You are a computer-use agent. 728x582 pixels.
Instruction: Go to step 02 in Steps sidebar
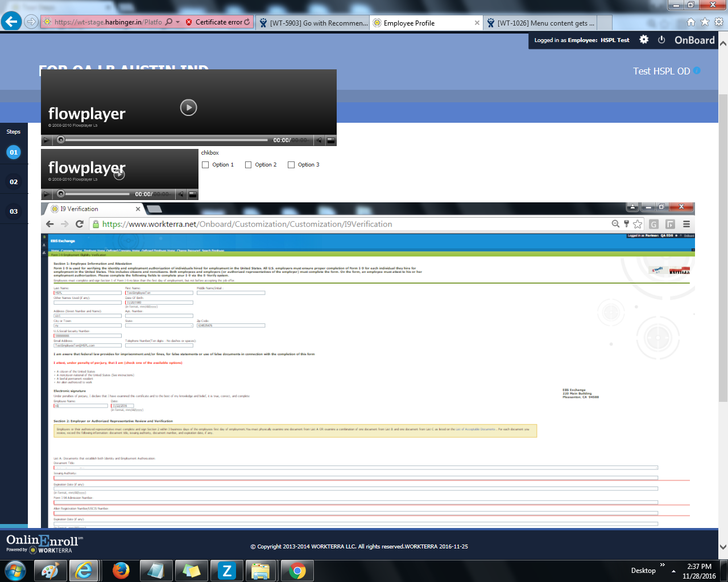point(14,182)
